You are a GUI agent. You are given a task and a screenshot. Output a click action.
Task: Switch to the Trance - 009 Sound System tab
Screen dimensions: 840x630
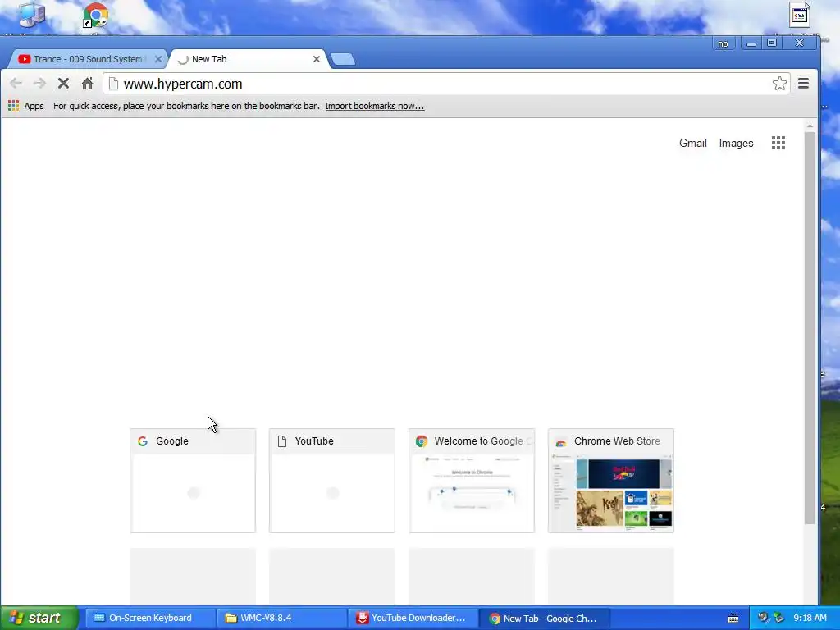(87, 59)
